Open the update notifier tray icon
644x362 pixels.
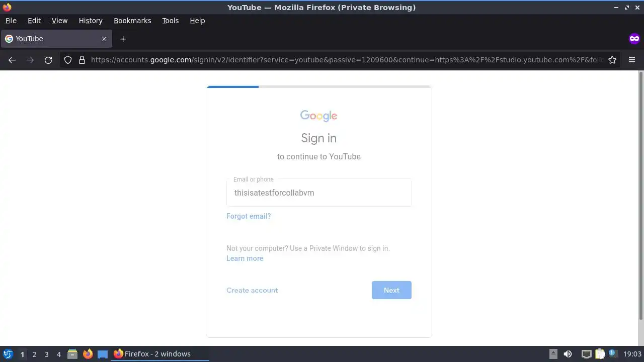click(613, 353)
